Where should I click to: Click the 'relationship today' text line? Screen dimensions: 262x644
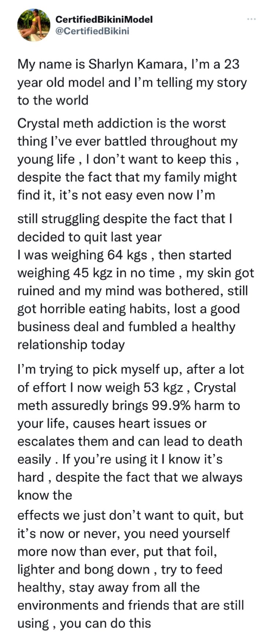(71, 345)
